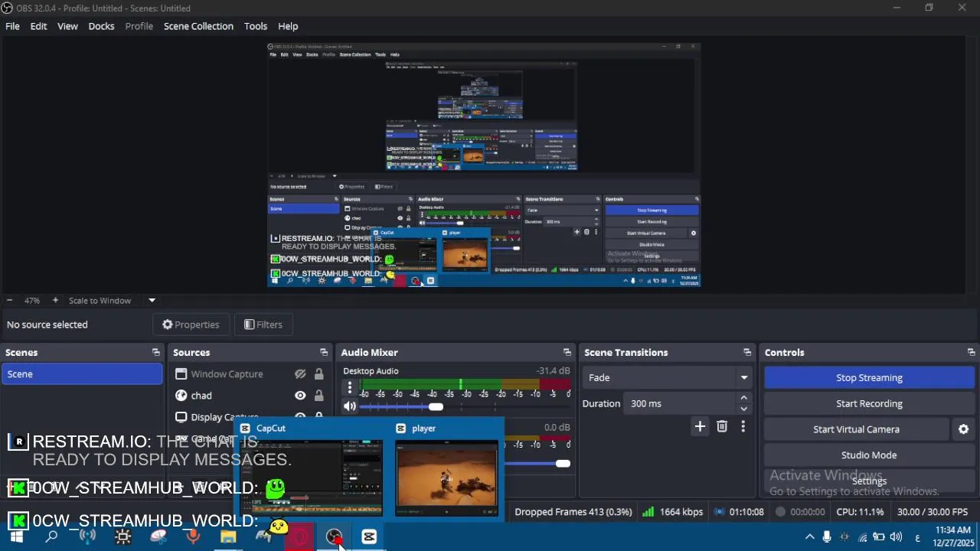Open the Windows Start menu
Image resolution: width=980 pixels, height=551 pixels.
click(16, 536)
